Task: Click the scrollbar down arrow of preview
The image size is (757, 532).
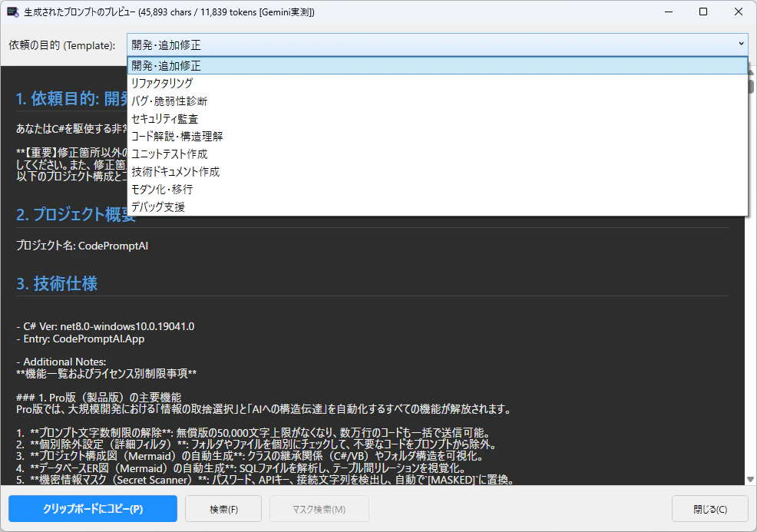Action: pos(750,479)
